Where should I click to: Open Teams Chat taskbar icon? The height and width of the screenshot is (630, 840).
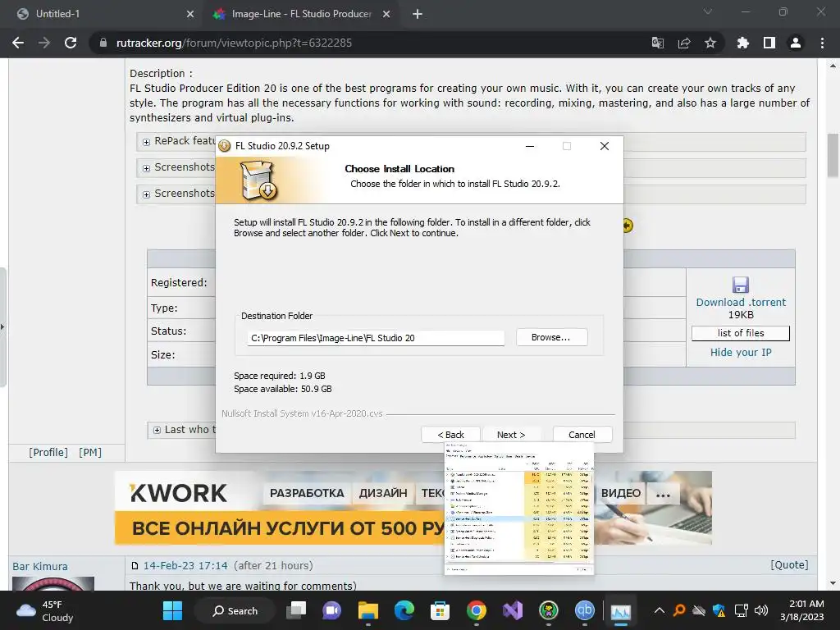(331, 610)
